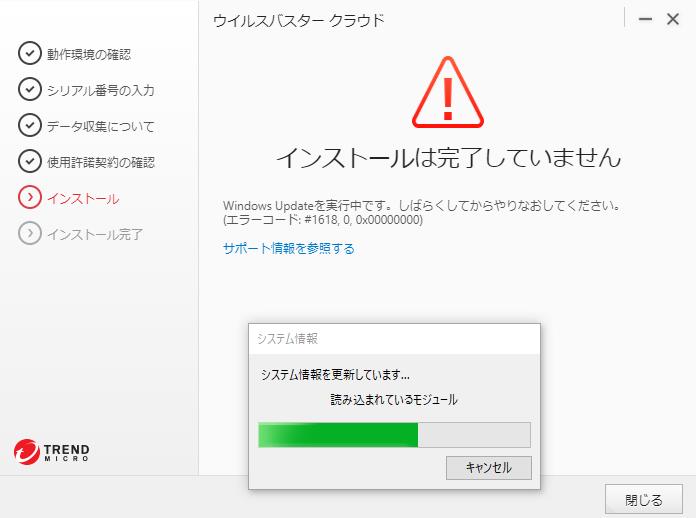
Task: Click the Windows Updateを実行中です message
Action: point(422,206)
